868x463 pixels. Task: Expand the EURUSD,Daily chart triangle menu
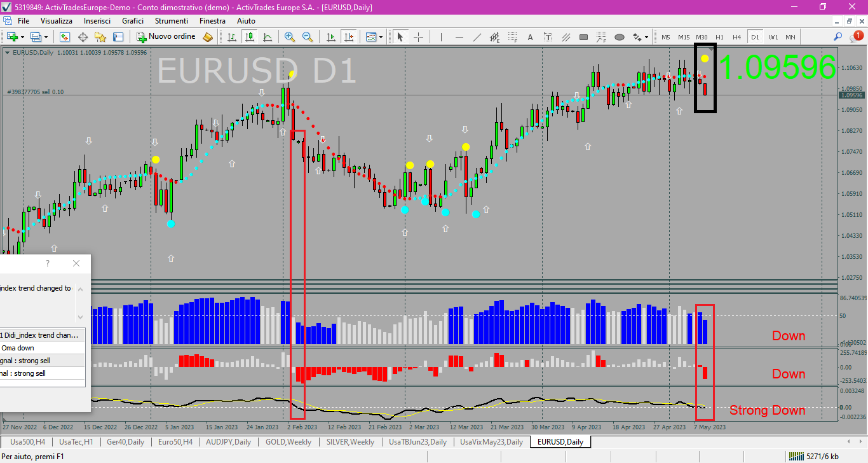point(7,52)
